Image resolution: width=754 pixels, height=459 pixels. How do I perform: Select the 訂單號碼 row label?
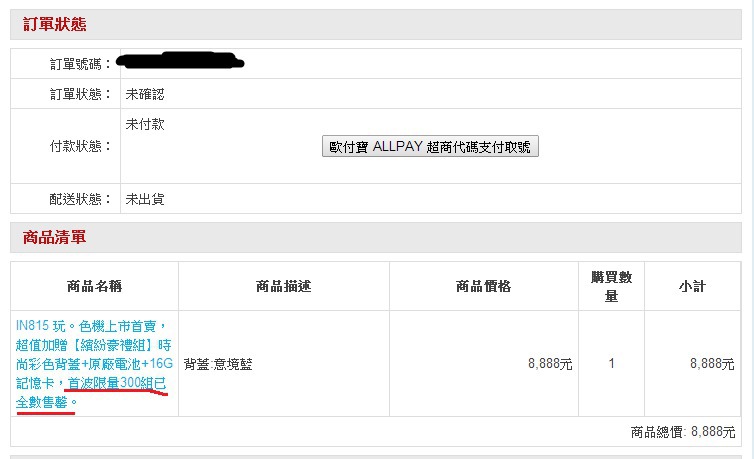pyautogui.click(x=81, y=64)
